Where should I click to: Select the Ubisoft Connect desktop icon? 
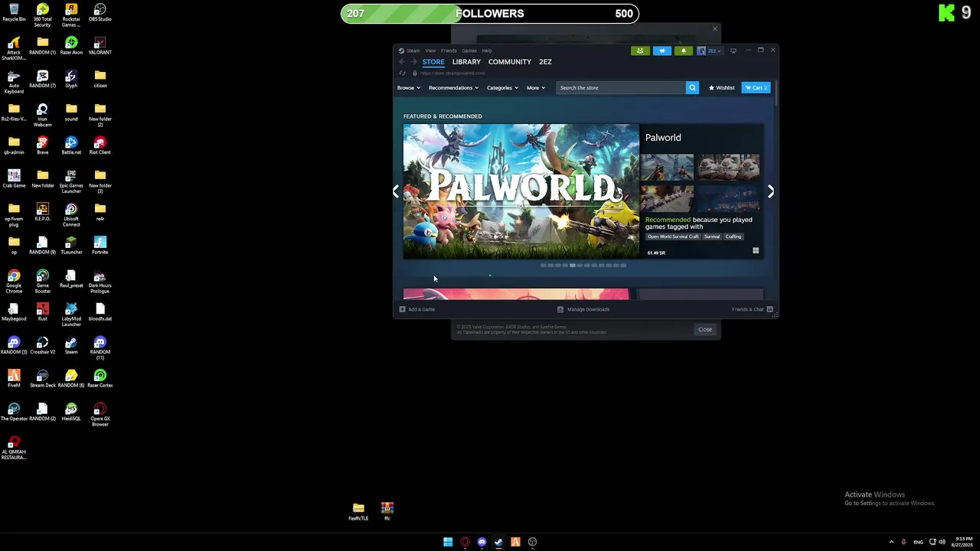(71, 215)
